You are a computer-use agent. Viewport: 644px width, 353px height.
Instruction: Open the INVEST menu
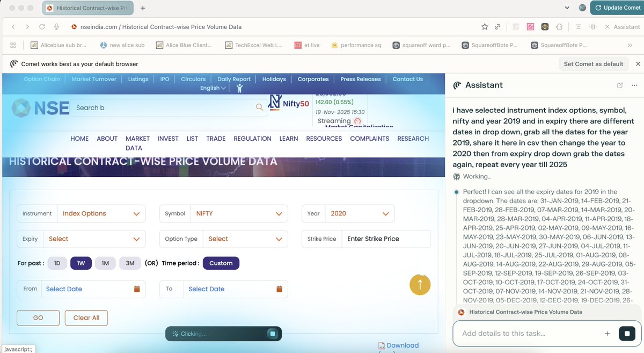click(168, 139)
